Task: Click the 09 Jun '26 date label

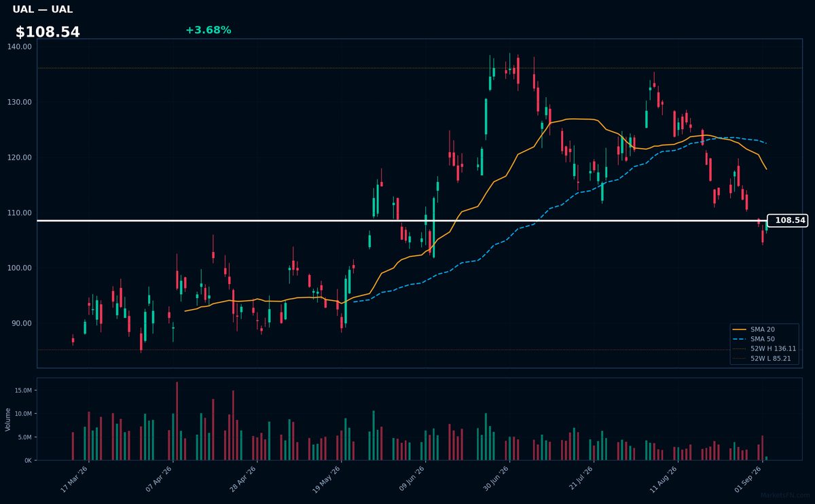Action: point(411,480)
